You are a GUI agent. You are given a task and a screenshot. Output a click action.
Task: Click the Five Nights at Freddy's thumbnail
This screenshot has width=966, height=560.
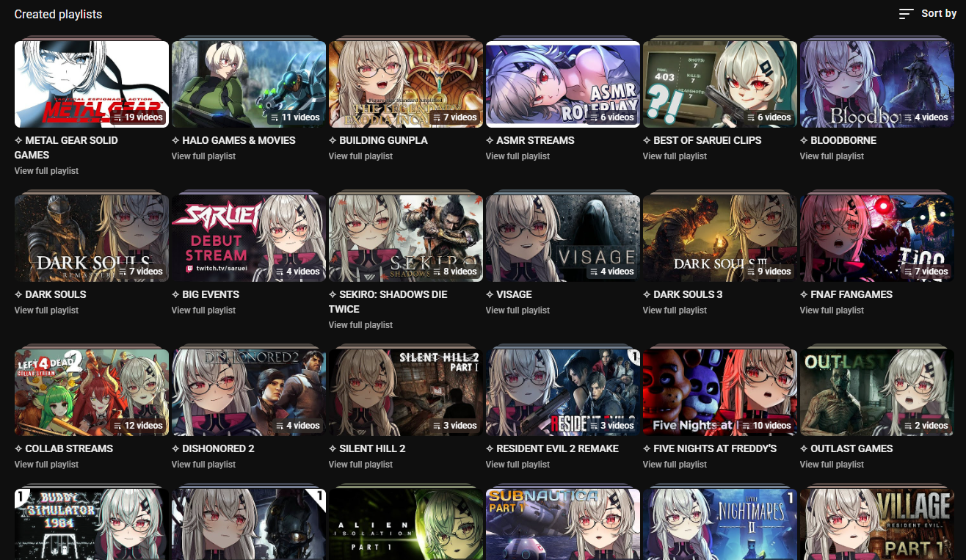pyautogui.click(x=720, y=393)
